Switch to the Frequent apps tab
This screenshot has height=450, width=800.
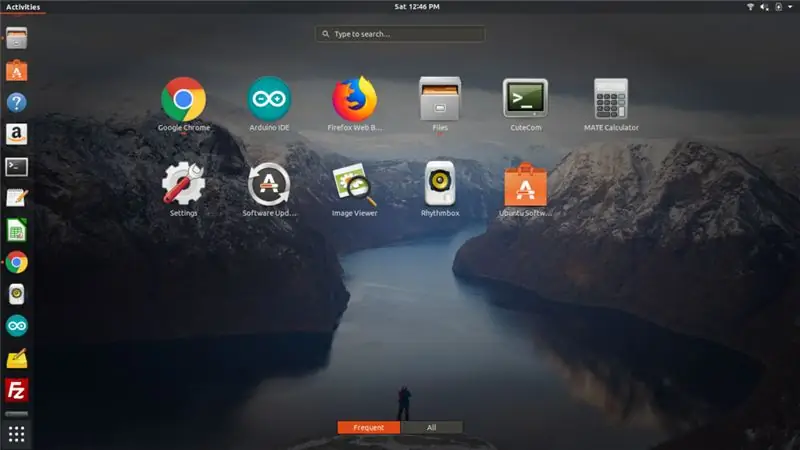tap(368, 428)
